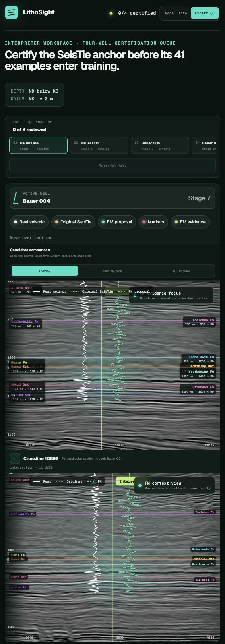Click the Cadna-owie Fm marker in inline section

[x=198, y=359]
